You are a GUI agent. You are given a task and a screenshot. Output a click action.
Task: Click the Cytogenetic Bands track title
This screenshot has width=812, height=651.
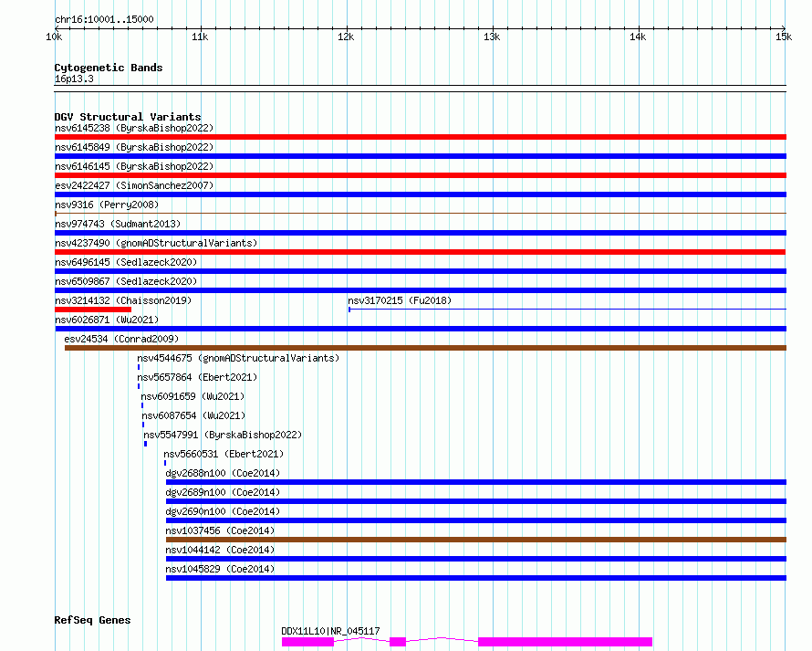[109, 68]
